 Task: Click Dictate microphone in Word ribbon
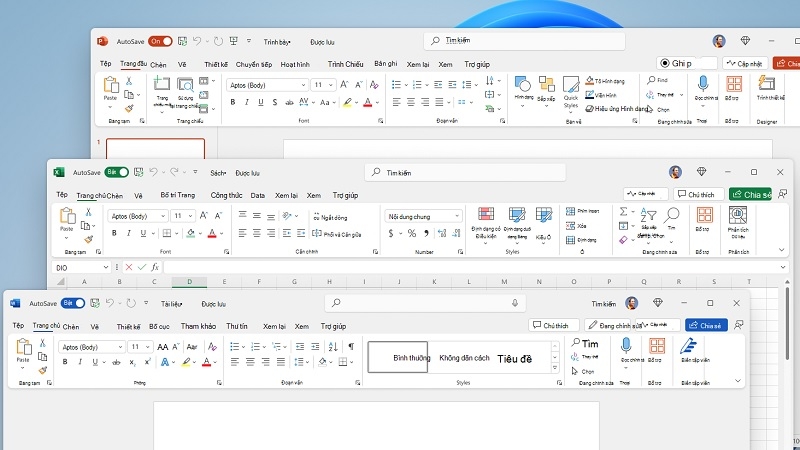click(x=626, y=345)
